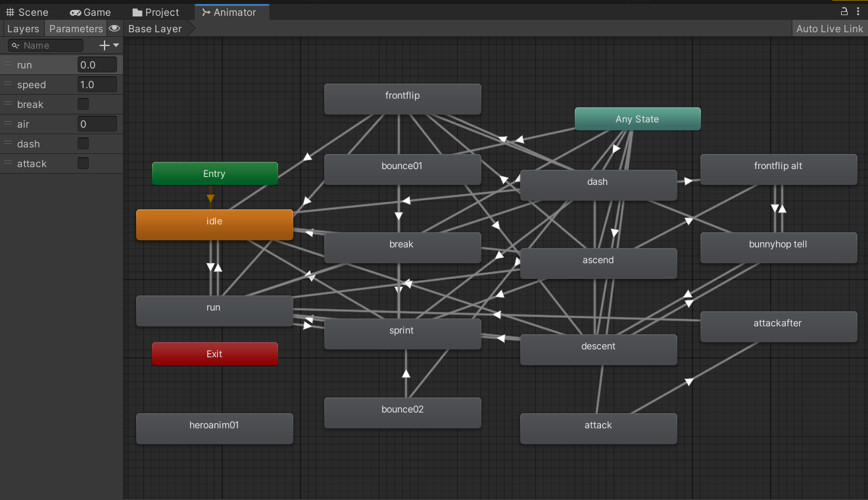Screen dimensions: 868x500
Task: Click the bounce01 to break transition arrow
Action: (x=398, y=215)
